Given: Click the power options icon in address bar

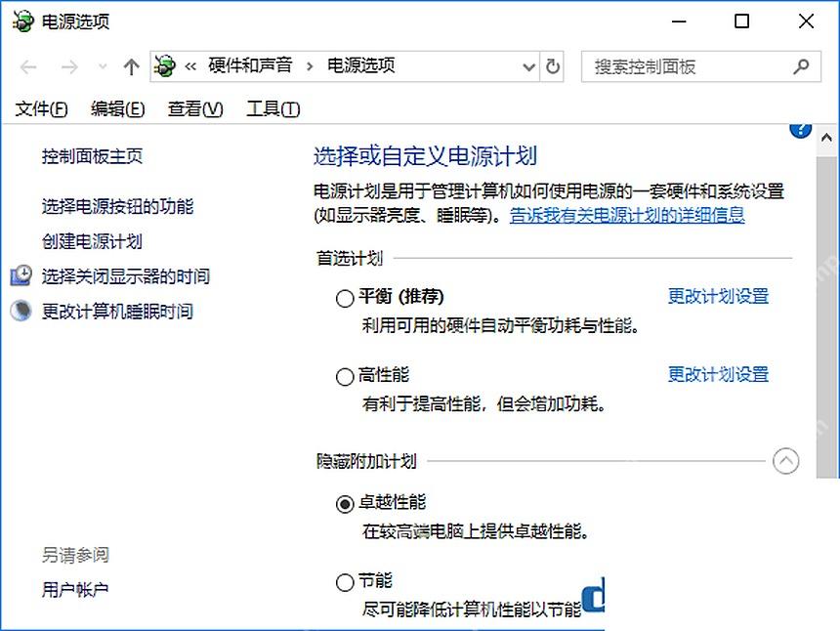Looking at the screenshot, I should coord(164,66).
